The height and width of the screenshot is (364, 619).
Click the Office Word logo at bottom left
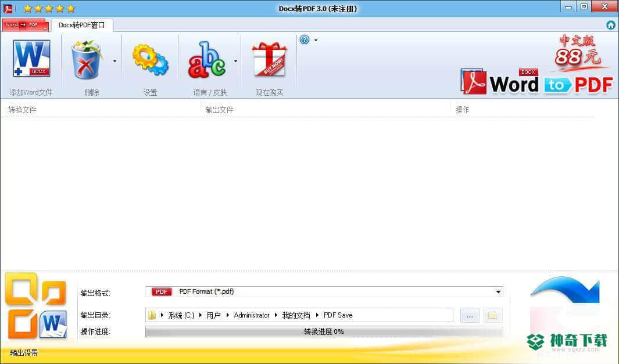coord(36,306)
